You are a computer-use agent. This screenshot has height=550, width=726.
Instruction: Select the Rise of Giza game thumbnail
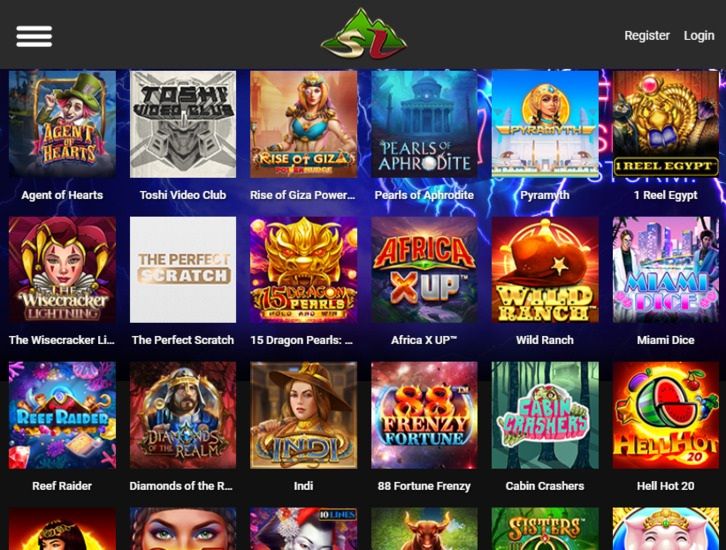304,124
